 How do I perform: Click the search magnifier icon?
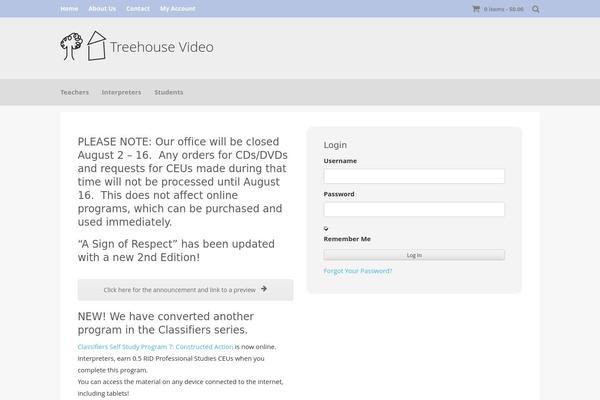point(535,9)
